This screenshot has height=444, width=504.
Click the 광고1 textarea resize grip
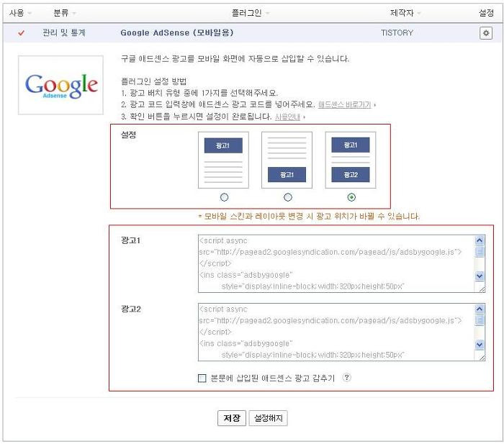482,289
